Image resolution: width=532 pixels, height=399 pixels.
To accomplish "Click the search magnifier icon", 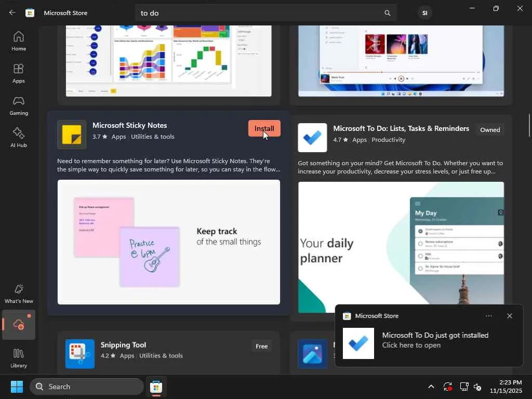I will [387, 13].
